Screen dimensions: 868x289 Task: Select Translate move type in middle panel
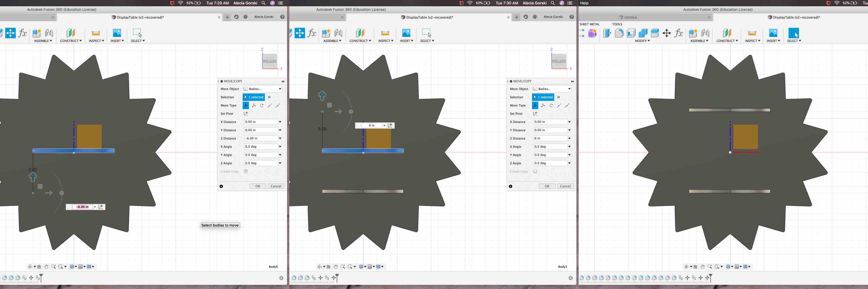point(543,105)
